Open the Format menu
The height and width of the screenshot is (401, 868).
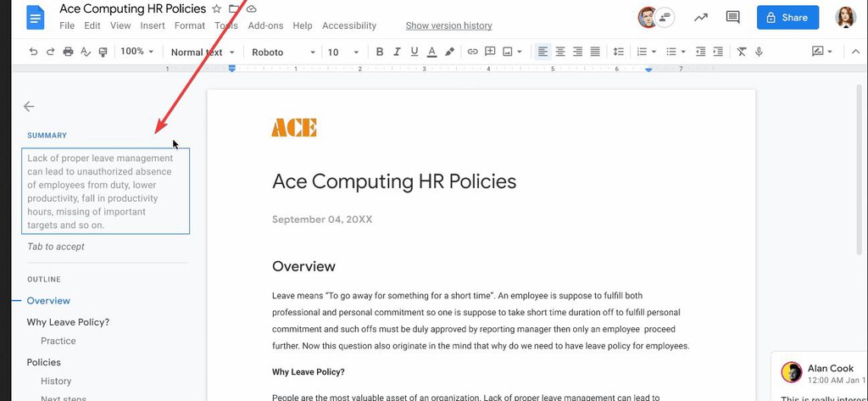(x=189, y=25)
